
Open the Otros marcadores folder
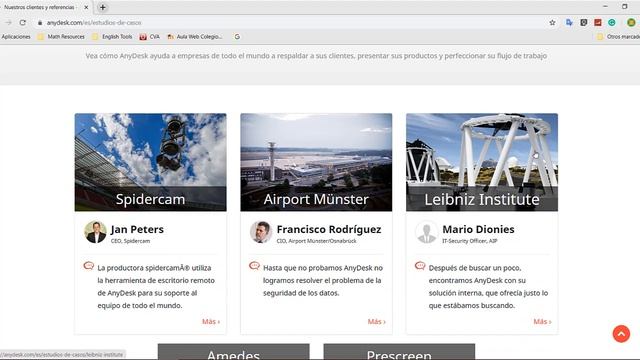pos(618,37)
